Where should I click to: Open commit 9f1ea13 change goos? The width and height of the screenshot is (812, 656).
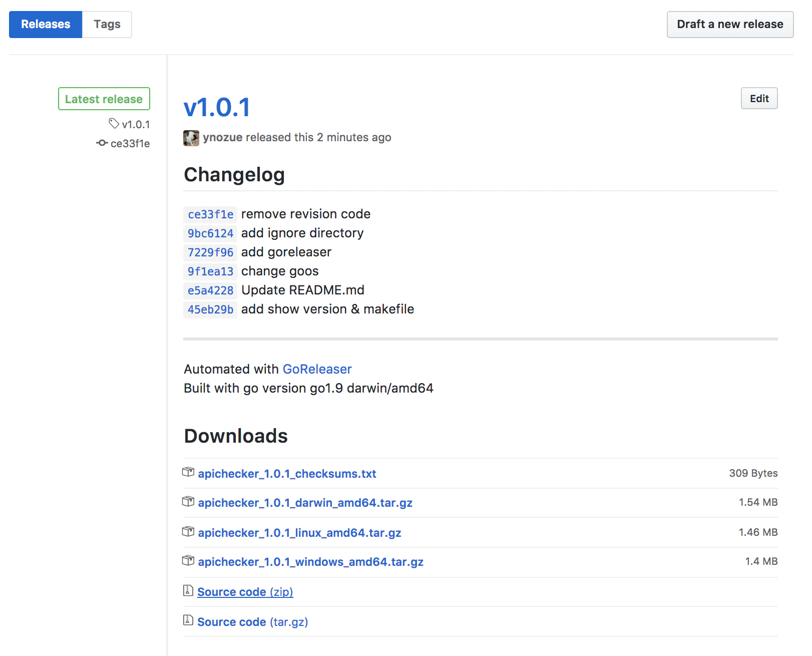(210, 271)
